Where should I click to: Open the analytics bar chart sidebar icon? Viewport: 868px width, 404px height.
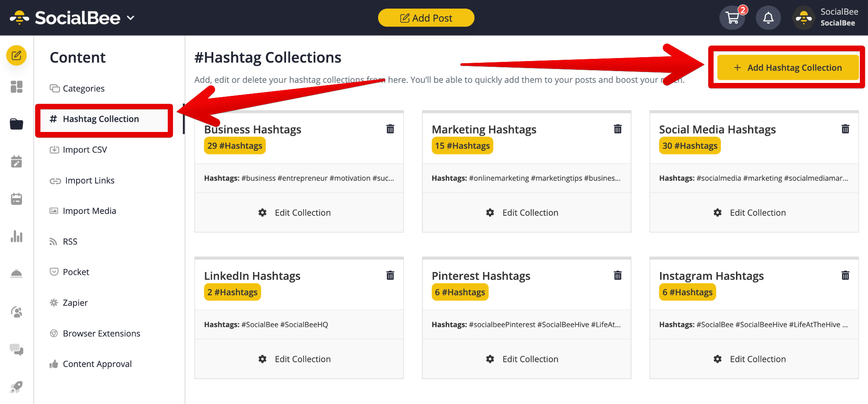pyautogui.click(x=16, y=236)
